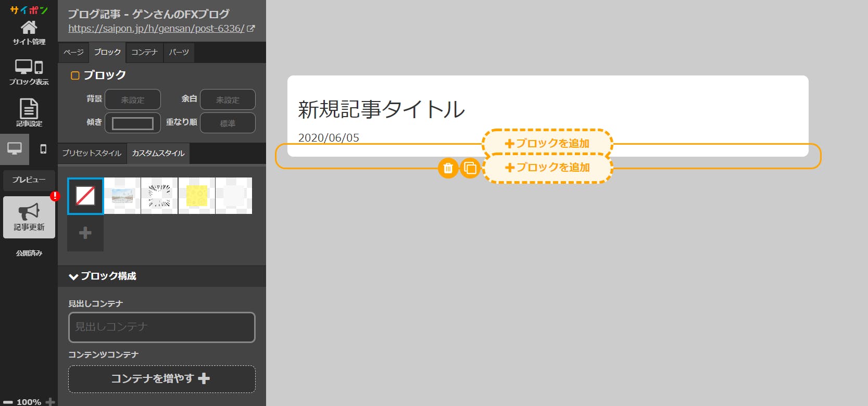This screenshot has width=868, height=406.
Task: Duplicate block with orange copy icon
Action: pyautogui.click(x=470, y=168)
